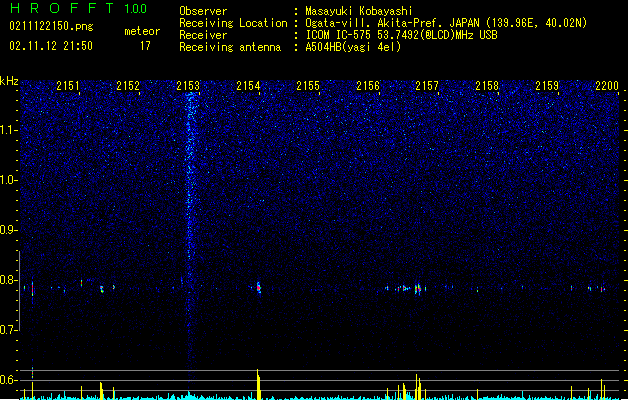This screenshot has height=400, width=629.
Task: Click the kHz axis unit label
Action: pos(9,81)
